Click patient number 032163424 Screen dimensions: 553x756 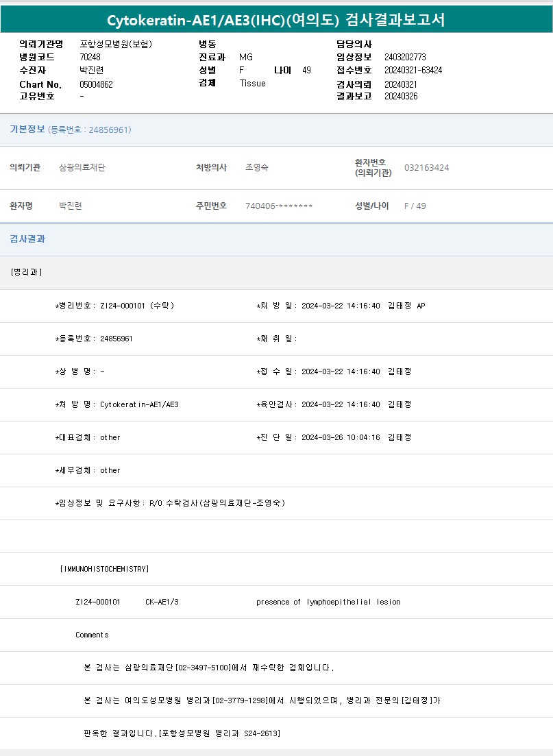point(426,168)
